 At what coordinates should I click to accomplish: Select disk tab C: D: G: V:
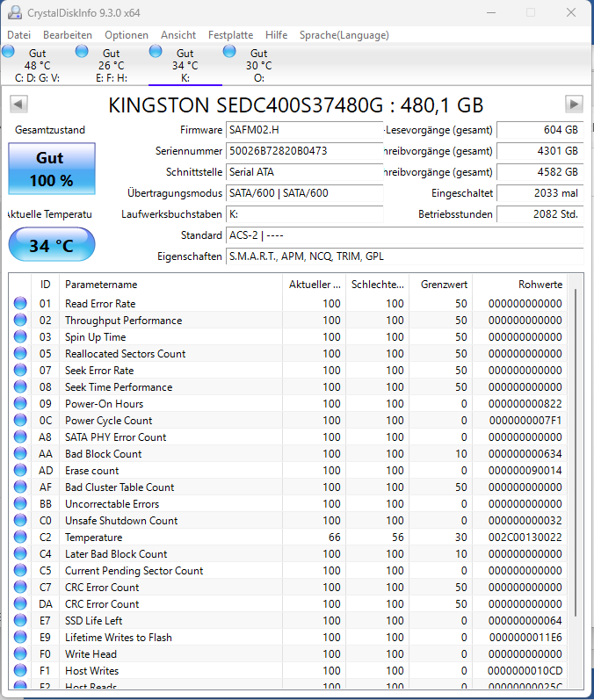point(38,65)
